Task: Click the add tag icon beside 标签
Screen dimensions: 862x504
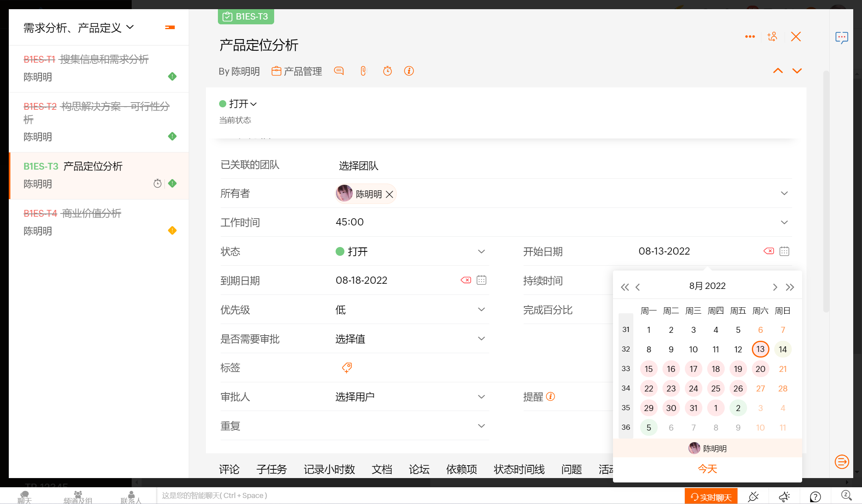Action: pos(347,368)
